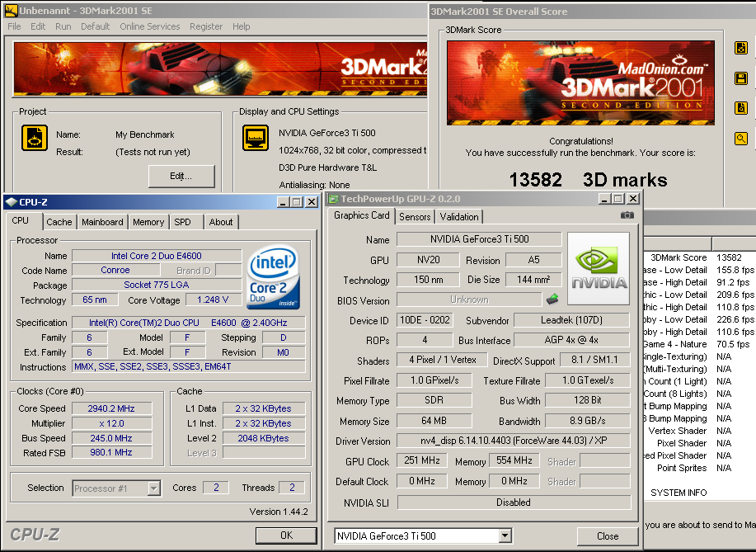Click the 3DMark app icon in title bar
This screenshot has width=756, height=552.
(11, 11)
